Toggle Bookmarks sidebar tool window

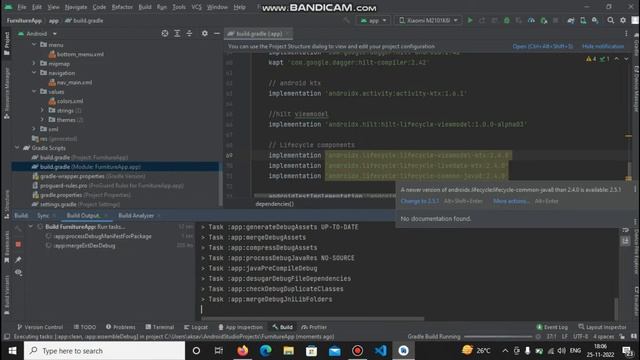point(7,246)
